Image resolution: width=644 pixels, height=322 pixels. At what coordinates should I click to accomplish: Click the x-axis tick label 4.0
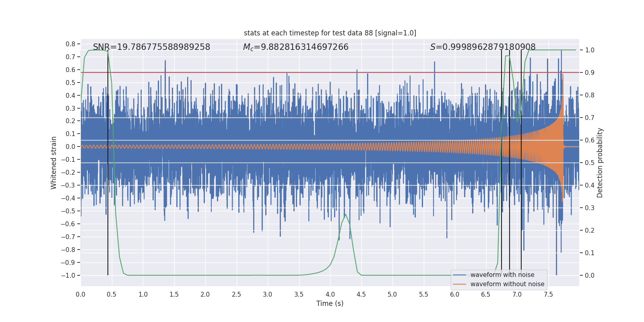pos(330,294)
